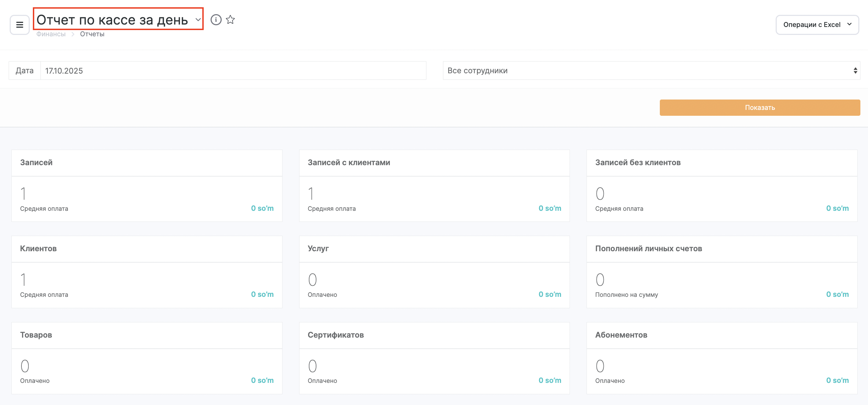
Task: Select the Товаров card header
Action: tap(147, 335)
